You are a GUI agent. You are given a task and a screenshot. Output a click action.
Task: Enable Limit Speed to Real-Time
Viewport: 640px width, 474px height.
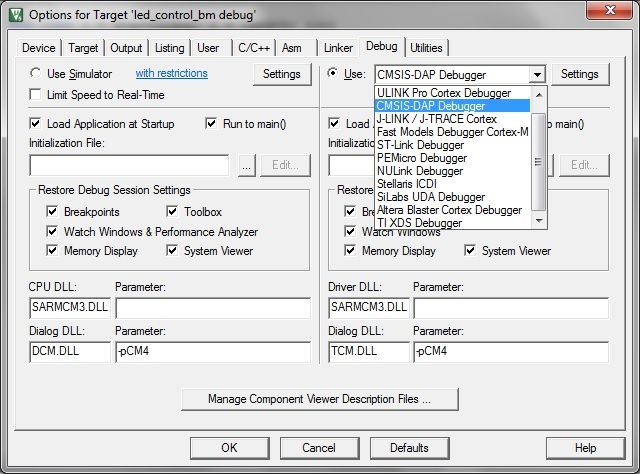36,95
